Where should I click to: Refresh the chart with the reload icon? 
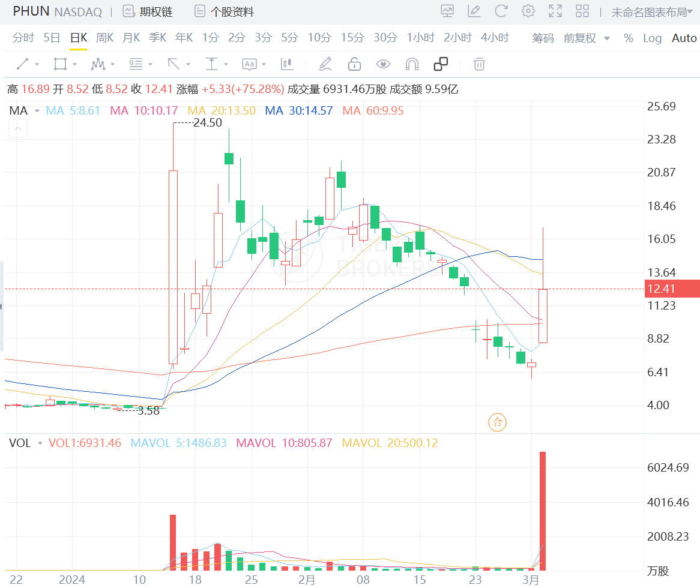pos(501,11)
